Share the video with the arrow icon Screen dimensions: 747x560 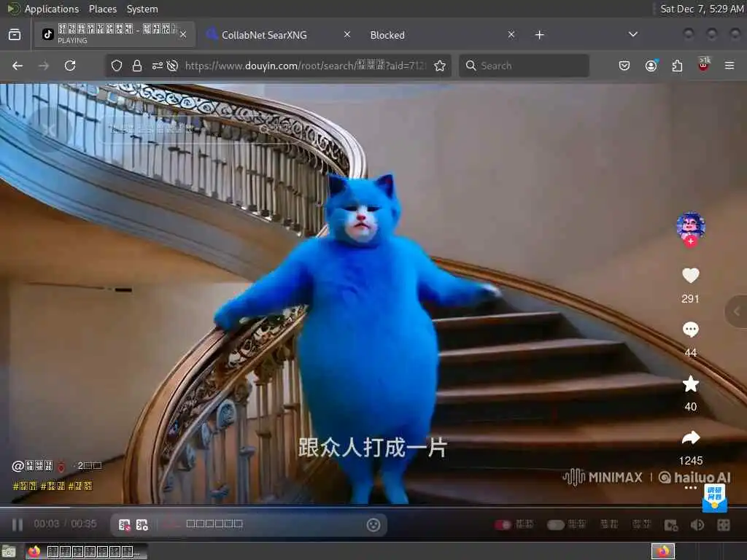pos(690,437)
